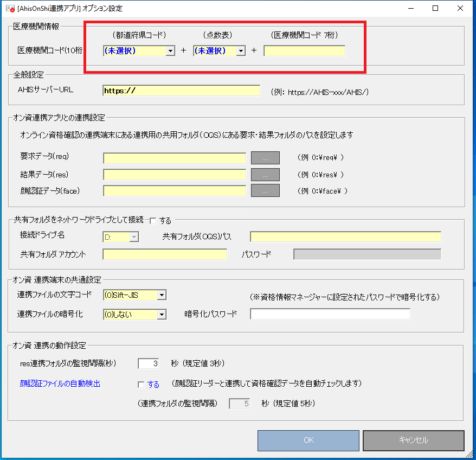The height and width of the screenshot is (460, 476).
Task: Click the 暗号化パスワード input field
Action: [x=330, y=314]
